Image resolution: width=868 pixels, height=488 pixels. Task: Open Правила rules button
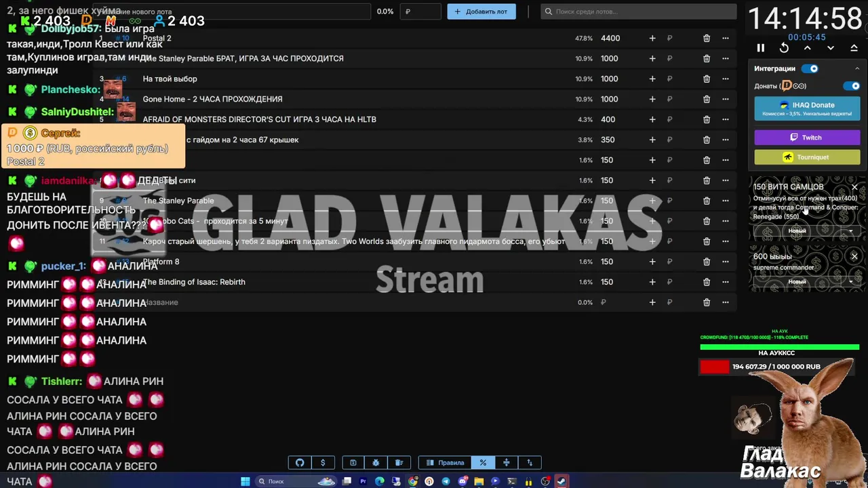point(446,463)
